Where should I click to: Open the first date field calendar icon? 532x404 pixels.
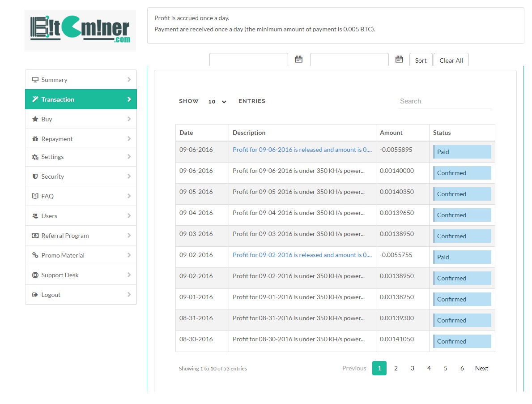pyautogui.click(x=298, y=59)
